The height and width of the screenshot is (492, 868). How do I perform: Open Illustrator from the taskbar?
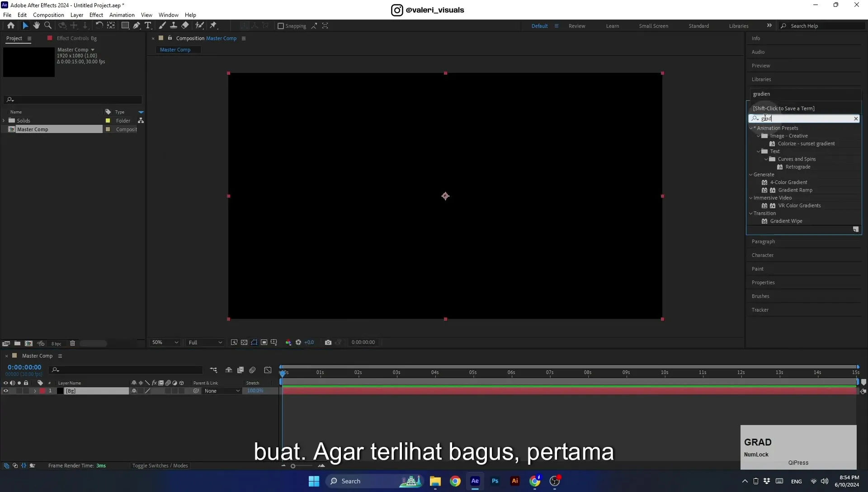tap(515, 481)
